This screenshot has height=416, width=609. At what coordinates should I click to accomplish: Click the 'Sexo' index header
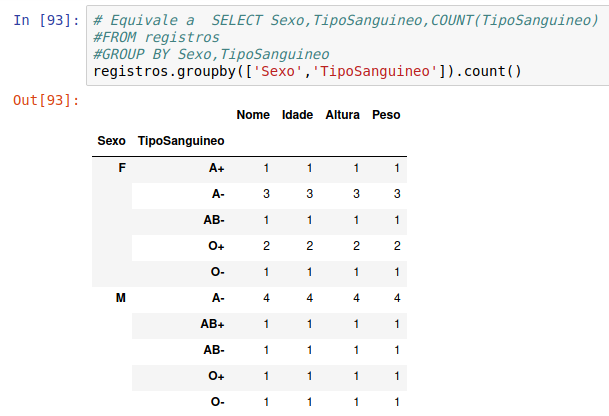coord(111,141)
